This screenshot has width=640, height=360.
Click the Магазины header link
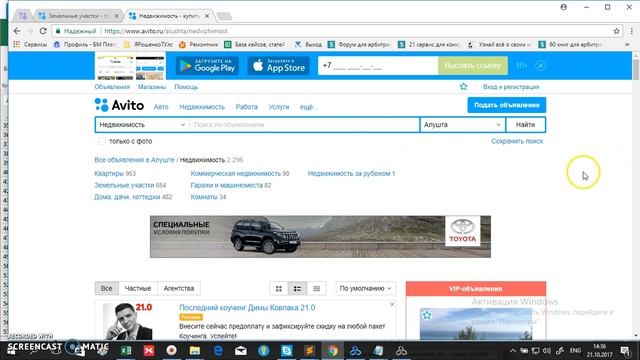click(x=152, y=87)
